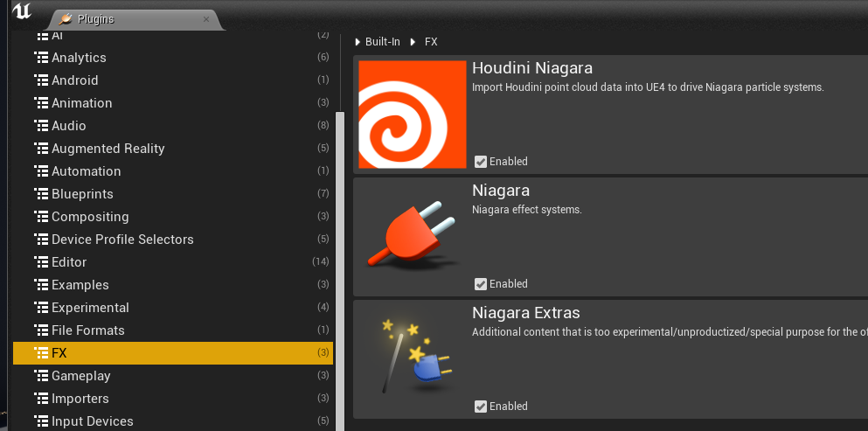Uncheck Enabled for the Niagara plugin
Viewport: 868px width, 431px height.
[x=481, y=283]
